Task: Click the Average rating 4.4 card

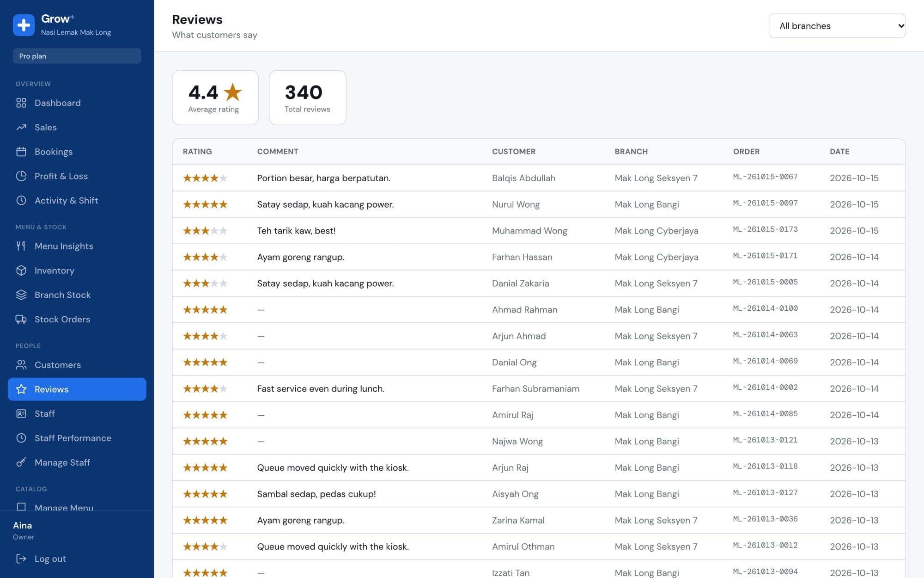Action: click(215, 98)
